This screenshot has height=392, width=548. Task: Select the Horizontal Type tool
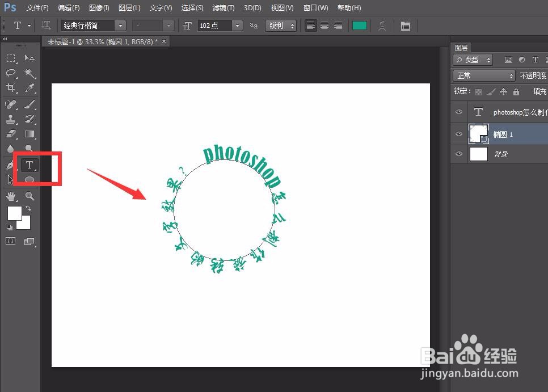tap(29, 165)
